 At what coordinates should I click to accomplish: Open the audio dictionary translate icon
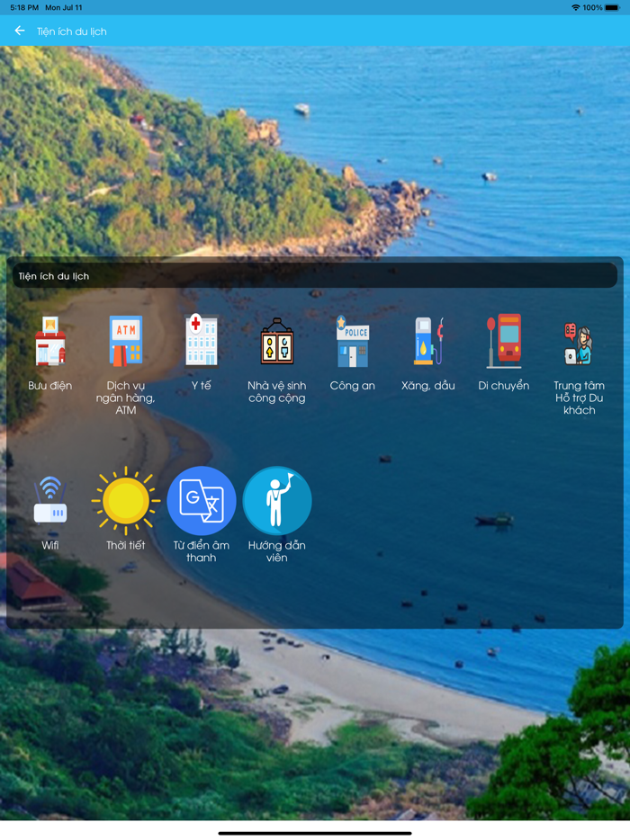click(202, 501)
